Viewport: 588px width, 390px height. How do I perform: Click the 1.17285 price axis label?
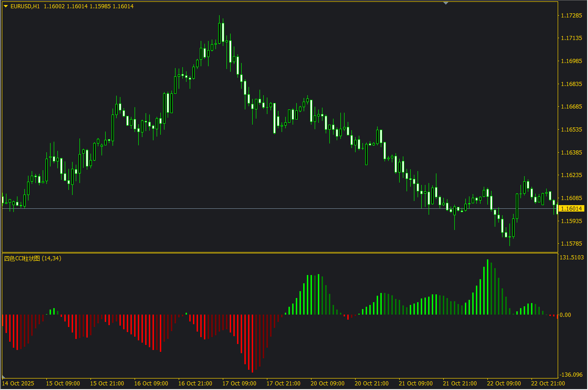point(571,16)
